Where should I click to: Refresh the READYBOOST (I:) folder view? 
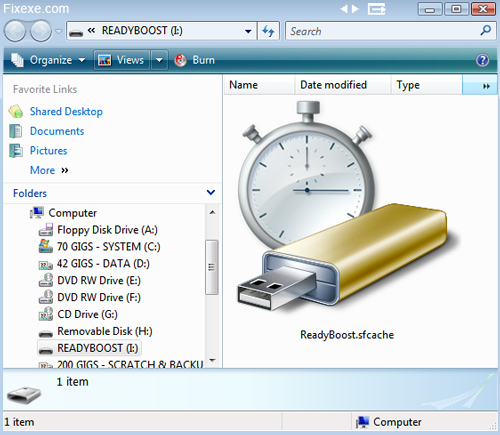[268, 31]
